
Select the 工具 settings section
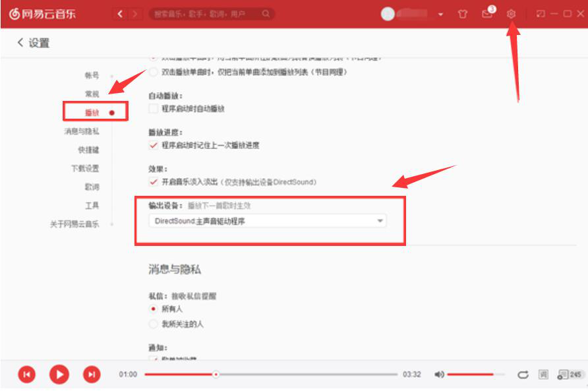[92, 205]
